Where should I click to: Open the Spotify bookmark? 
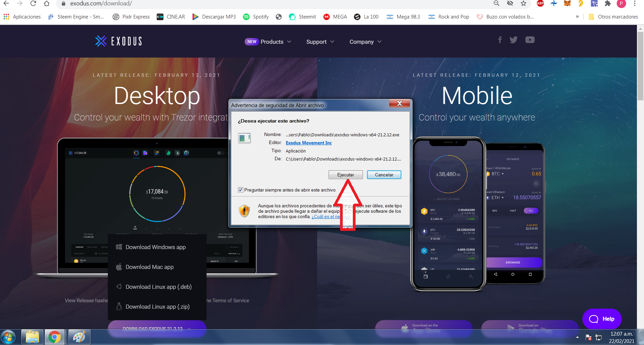(256, 17)
